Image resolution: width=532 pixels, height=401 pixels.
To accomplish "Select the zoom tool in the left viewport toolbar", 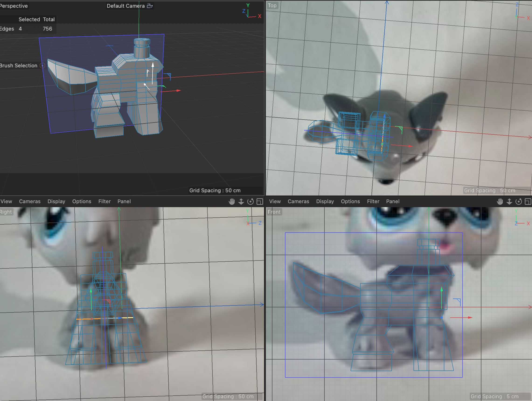I will click(x=241, y=201).
